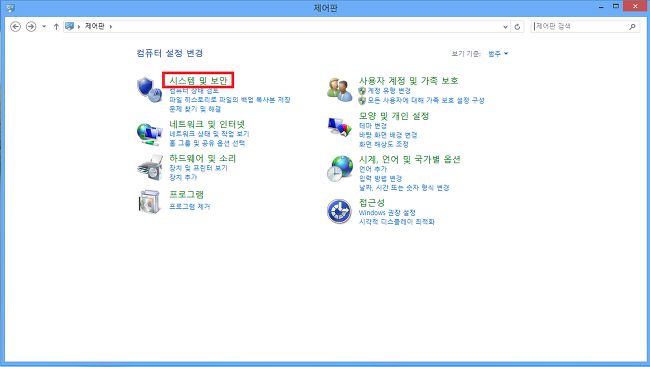650x367 pixels.
Task: Open 파일 히스토리 백업 복사본 저장 link
Action: pyautogui.click(x=230, y=100)
